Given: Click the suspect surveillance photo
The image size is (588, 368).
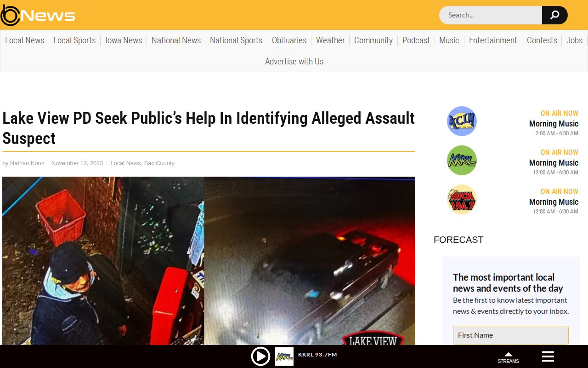Looking at the screenshot, I should [x=209, y=261].
